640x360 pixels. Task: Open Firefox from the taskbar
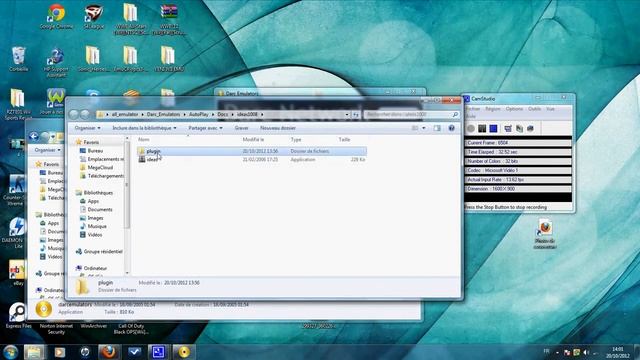pyautogui.click(x=109, y=352)
